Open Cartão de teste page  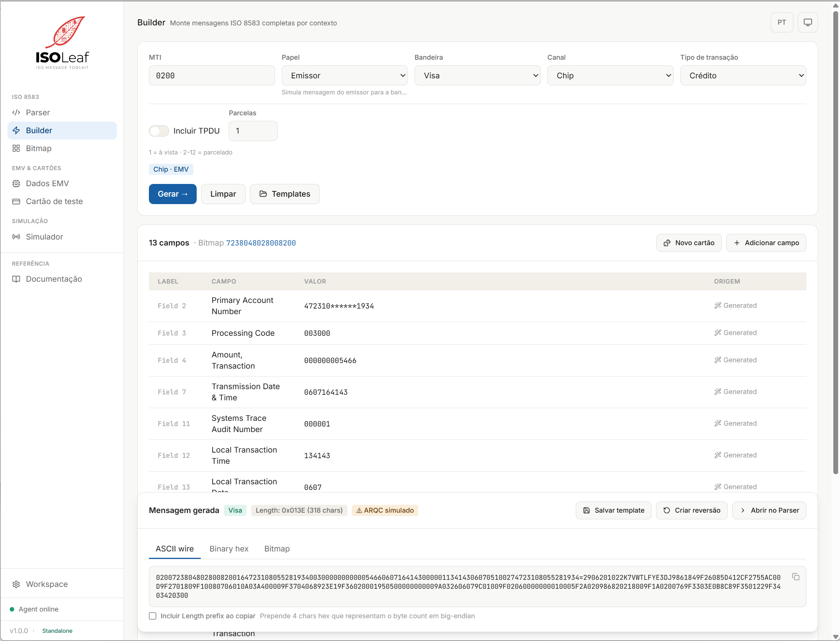(62, 201)
